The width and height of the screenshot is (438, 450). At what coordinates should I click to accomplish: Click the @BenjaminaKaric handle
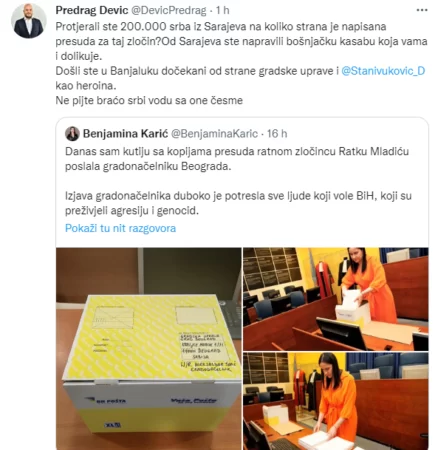[x=214, y=134]
